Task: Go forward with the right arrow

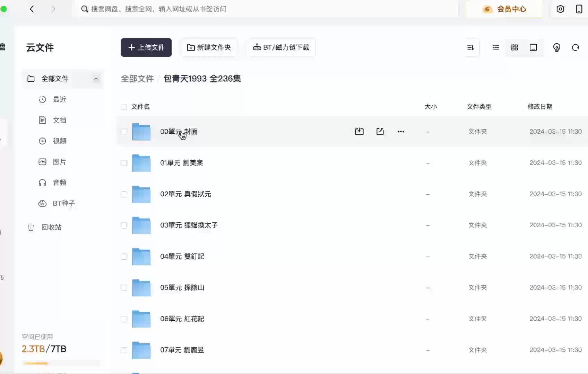Action: pos(53,9)
